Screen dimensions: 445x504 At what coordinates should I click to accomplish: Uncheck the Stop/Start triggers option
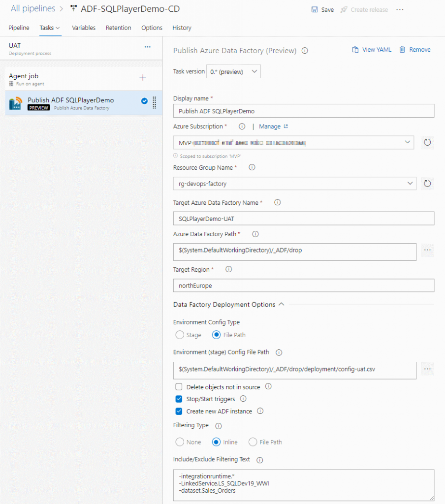pos(179,399)
